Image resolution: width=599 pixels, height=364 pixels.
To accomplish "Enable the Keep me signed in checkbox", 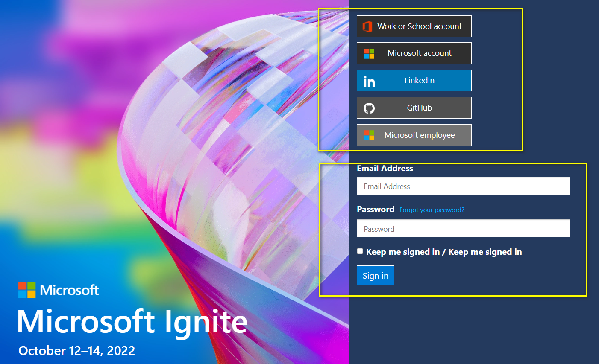I will click(360, 251).
